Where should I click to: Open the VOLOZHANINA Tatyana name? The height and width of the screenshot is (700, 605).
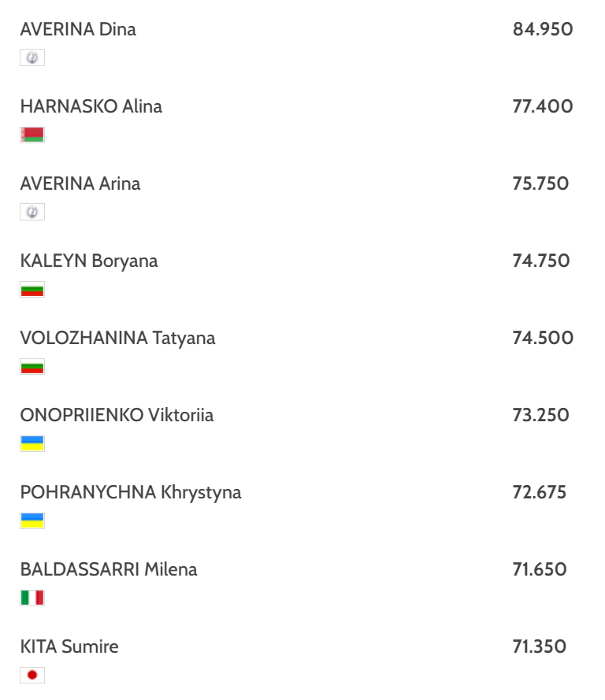[117, 339]
